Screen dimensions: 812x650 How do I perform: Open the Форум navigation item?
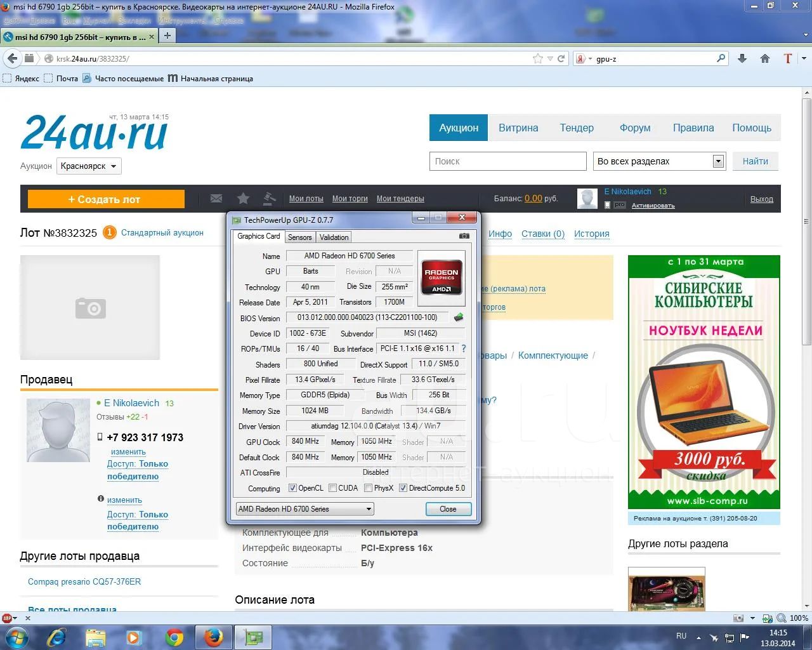[x=635, y=128]
